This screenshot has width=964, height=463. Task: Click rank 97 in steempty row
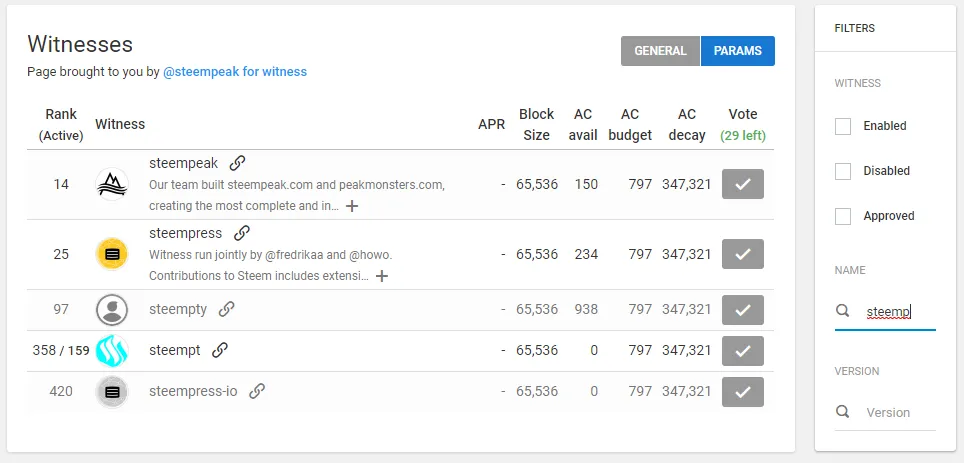tap(61, 309)
